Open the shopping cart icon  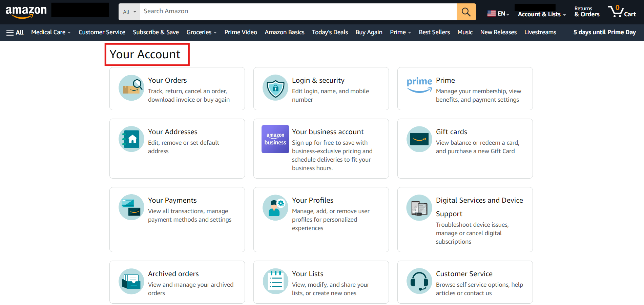pos(622,12)
